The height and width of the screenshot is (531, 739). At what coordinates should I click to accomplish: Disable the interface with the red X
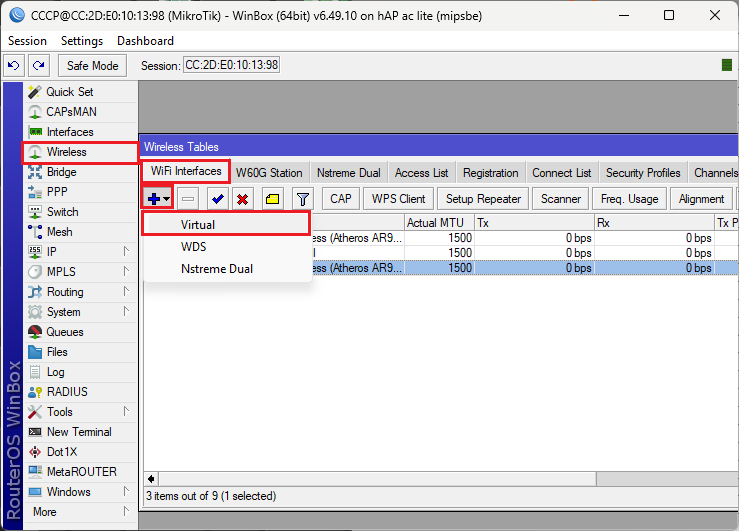(243, 199)
